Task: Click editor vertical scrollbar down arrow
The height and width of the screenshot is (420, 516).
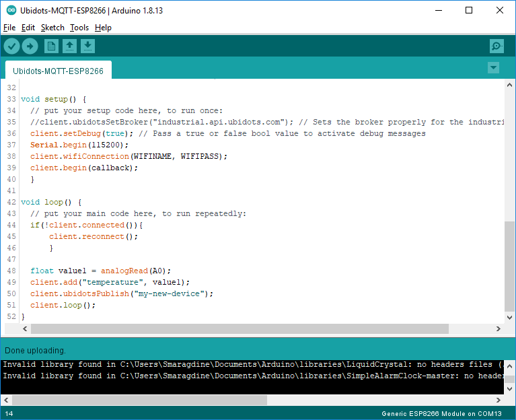Action: (x=509, y=318)
